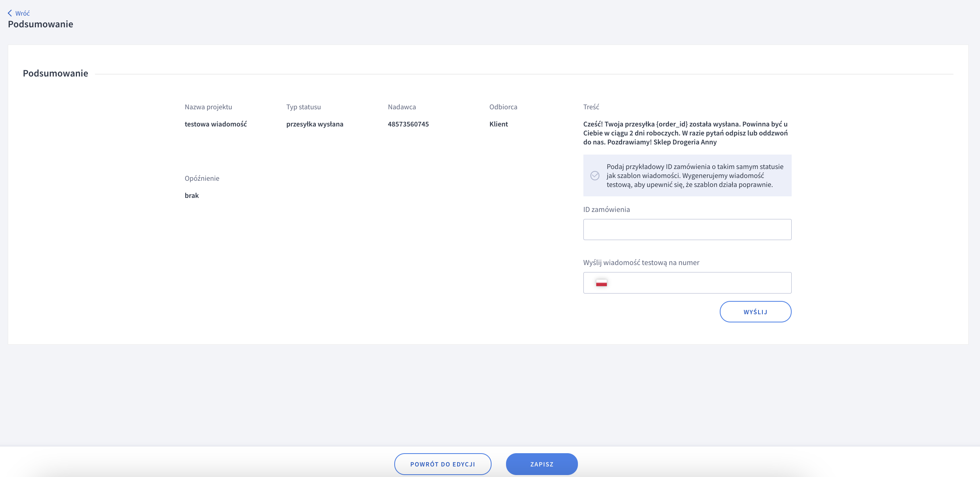Click label Wyślij wiadomość testową na numer

pos(641,263)
